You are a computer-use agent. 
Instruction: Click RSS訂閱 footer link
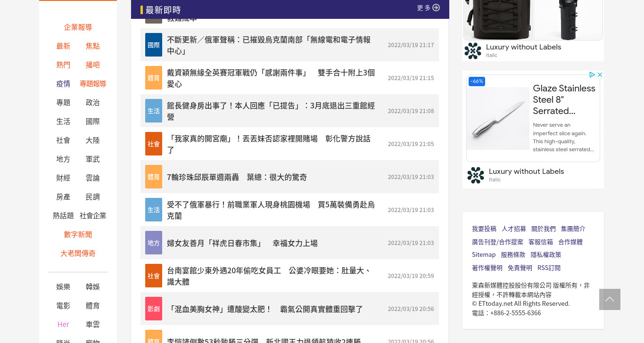(x=549, y=268)
